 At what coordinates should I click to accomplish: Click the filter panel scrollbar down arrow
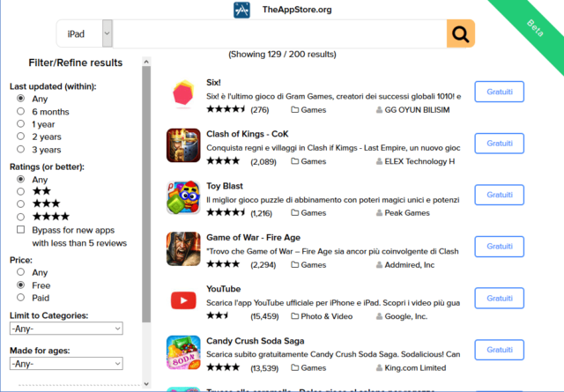(146, 384)
